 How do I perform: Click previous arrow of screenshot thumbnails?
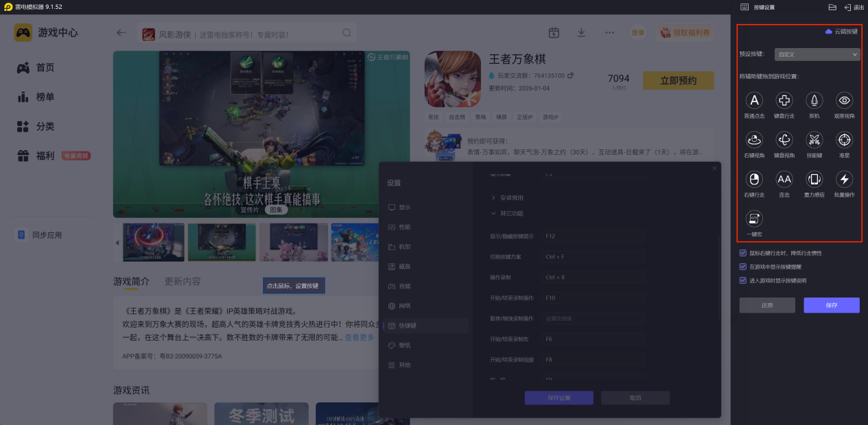[117, 243]
